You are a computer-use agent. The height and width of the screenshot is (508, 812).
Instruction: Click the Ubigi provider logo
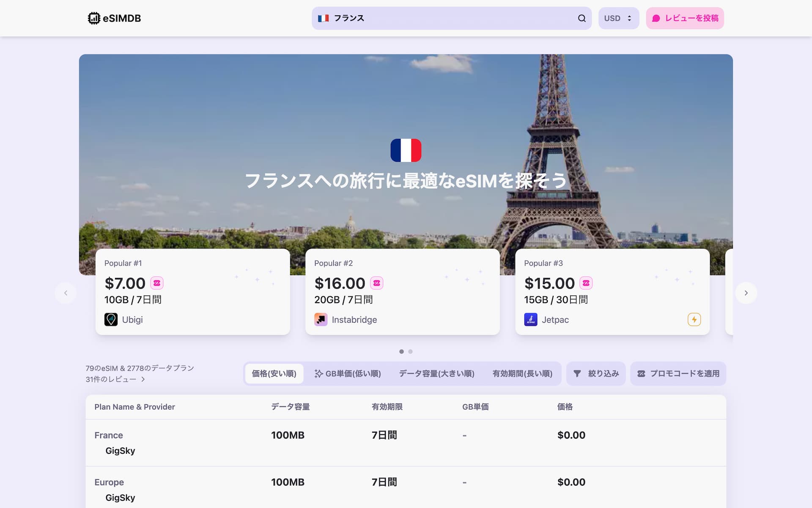[111, 319]
